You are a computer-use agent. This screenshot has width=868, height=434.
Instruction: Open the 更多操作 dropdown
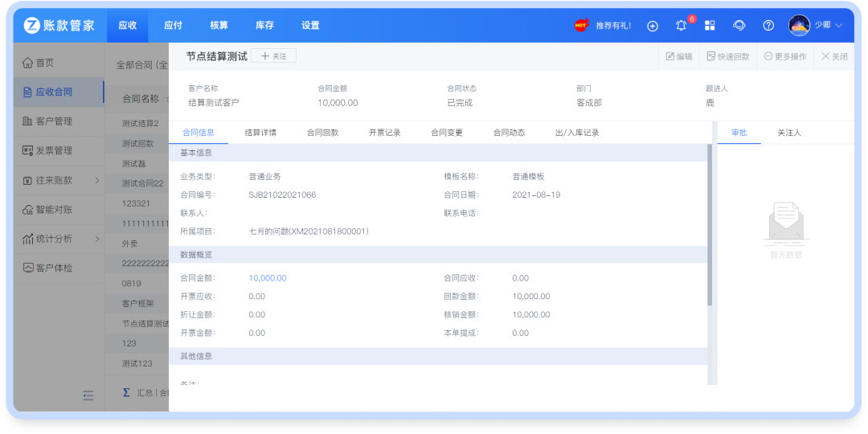785,56
